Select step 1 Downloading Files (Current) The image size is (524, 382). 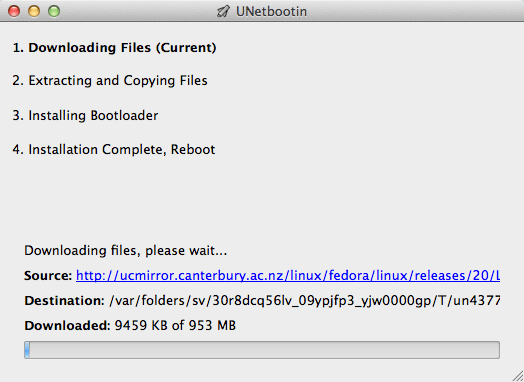114,47
